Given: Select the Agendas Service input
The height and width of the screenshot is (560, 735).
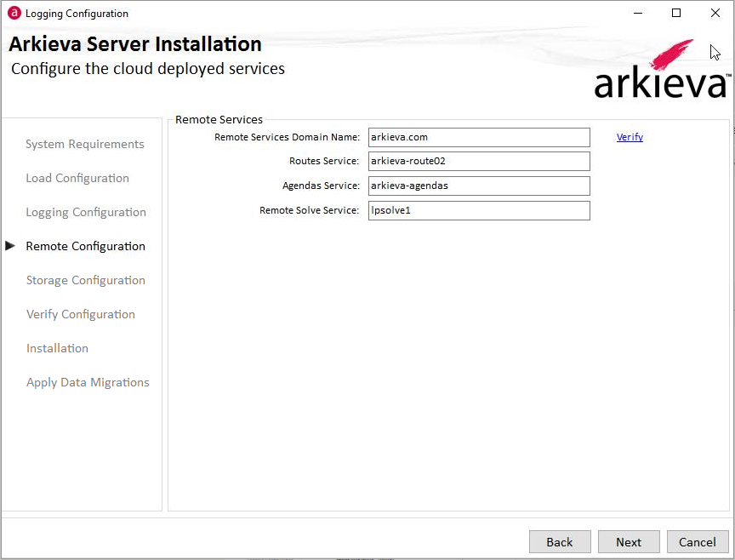Looking at the screenshot, I should point(479,186).
